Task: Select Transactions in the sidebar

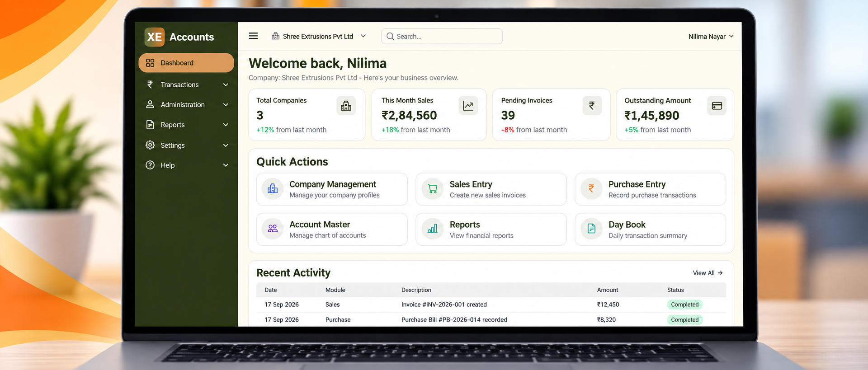Action: point(186,84)
